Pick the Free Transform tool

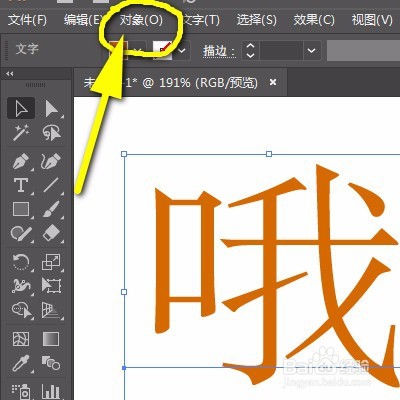[51, 286]
